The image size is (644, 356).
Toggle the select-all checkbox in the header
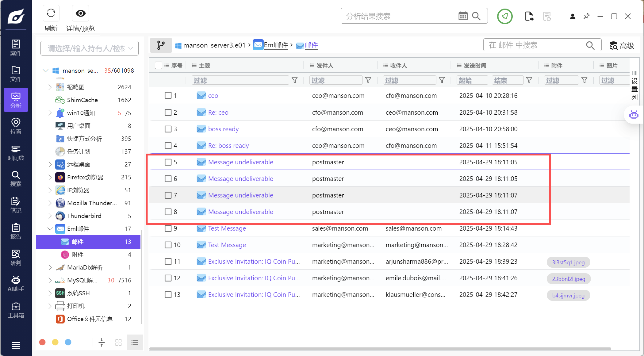pyautogui.click(x=158, y=66)
